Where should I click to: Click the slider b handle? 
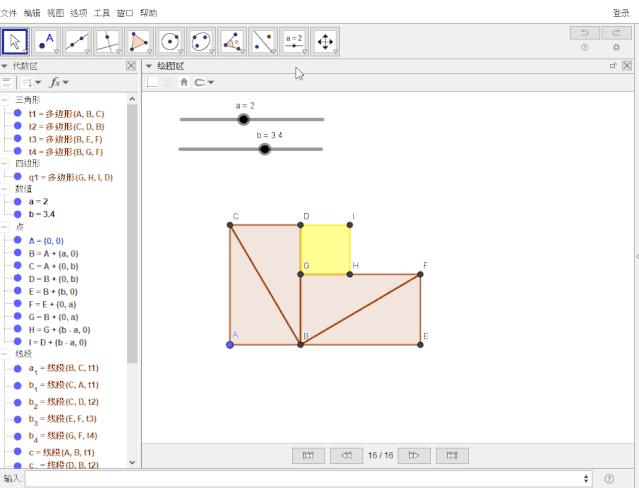tap(264, 149)
